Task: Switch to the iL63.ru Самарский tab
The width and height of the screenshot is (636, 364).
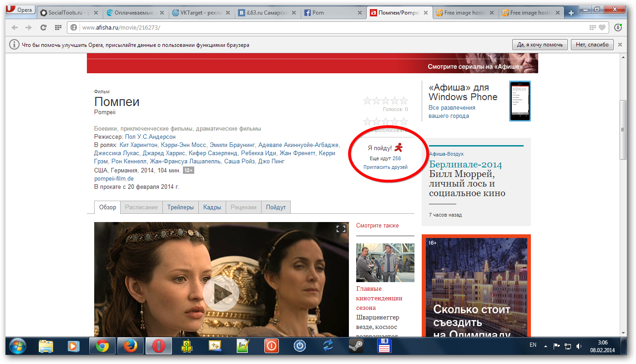Action: (267, 13)
